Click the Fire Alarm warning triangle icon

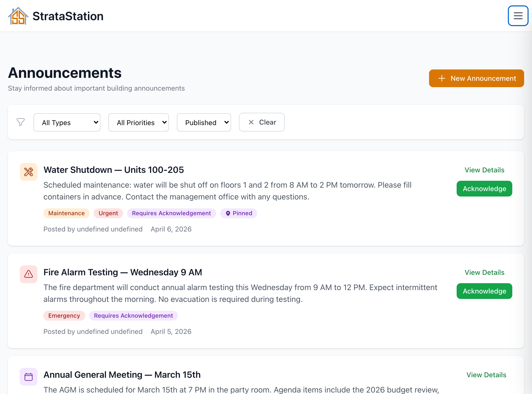click(29, 274)
